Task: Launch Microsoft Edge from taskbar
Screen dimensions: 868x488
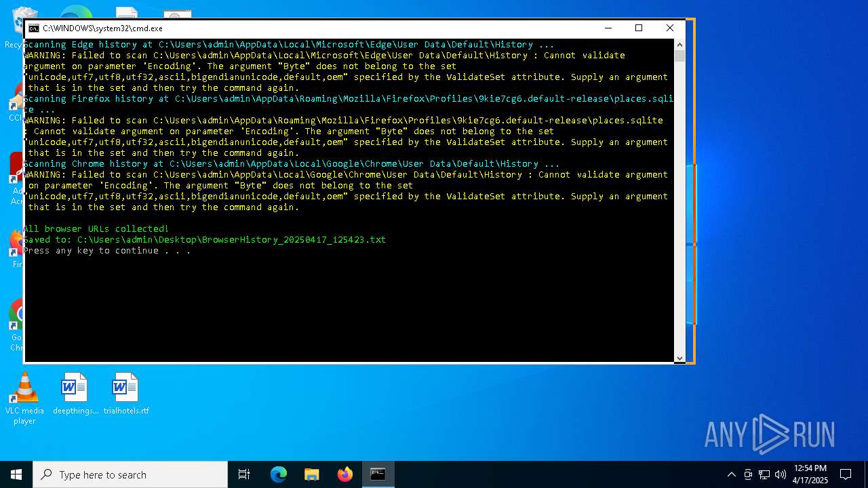Action: click(x=279, y=474)
